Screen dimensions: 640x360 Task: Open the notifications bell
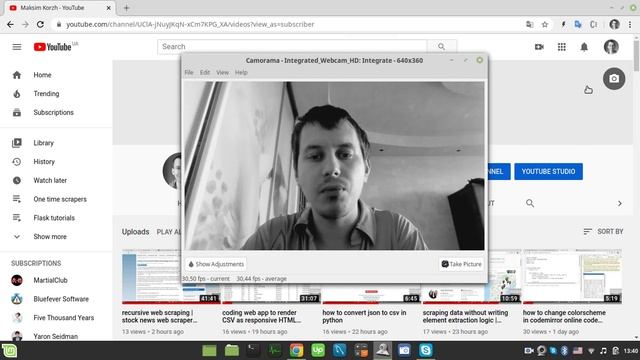[584, 47]
